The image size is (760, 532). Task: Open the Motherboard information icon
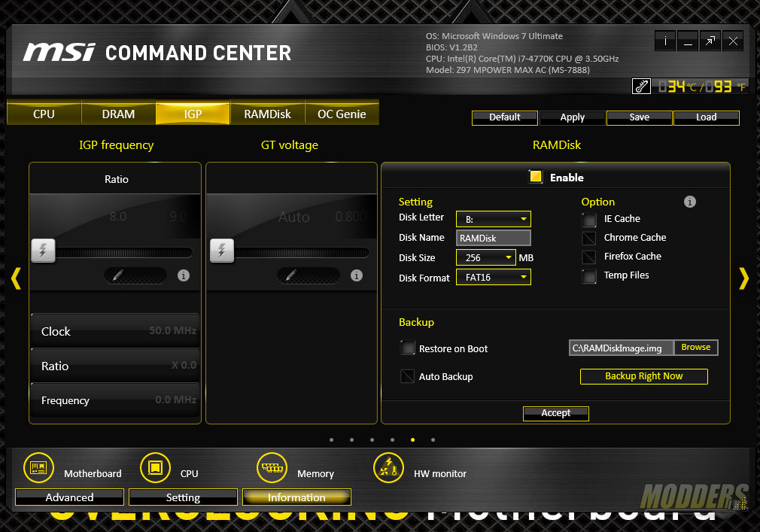39,467
